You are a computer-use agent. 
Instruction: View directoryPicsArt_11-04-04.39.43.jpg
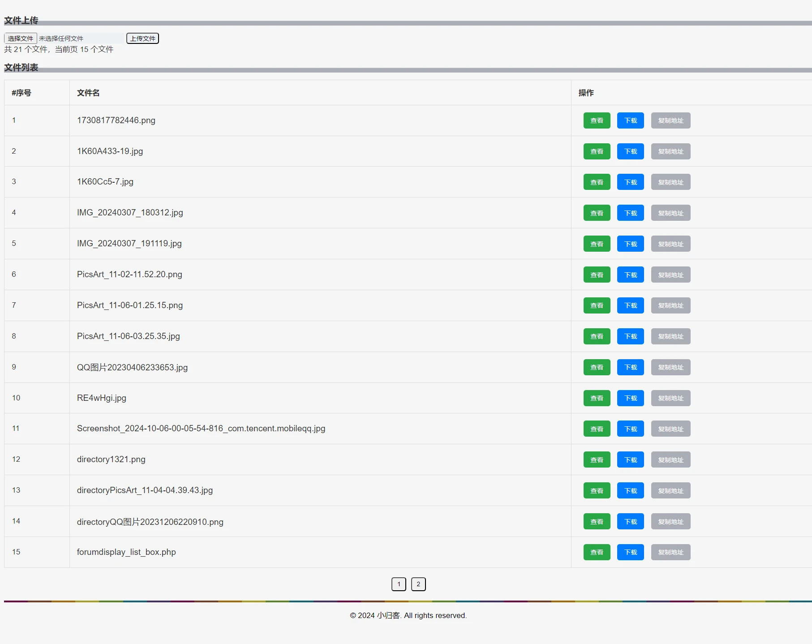click(x=597, y=491)
